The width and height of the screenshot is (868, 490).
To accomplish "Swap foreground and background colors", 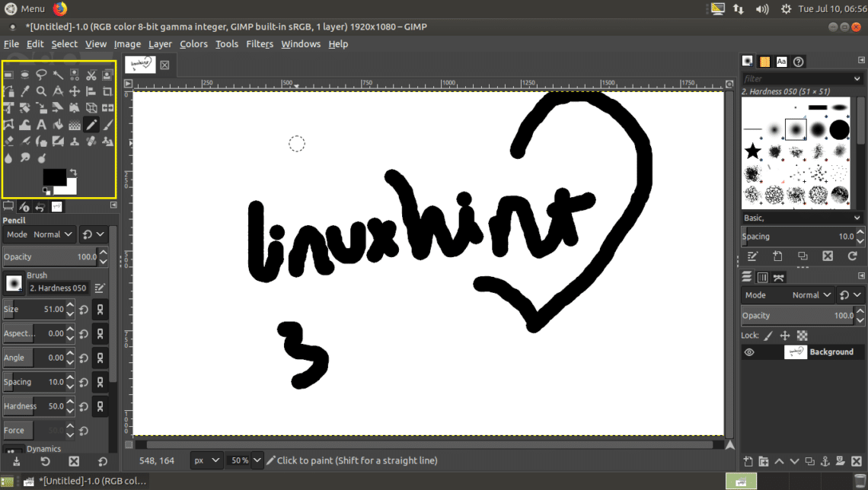I will click(x=73, y=173).
